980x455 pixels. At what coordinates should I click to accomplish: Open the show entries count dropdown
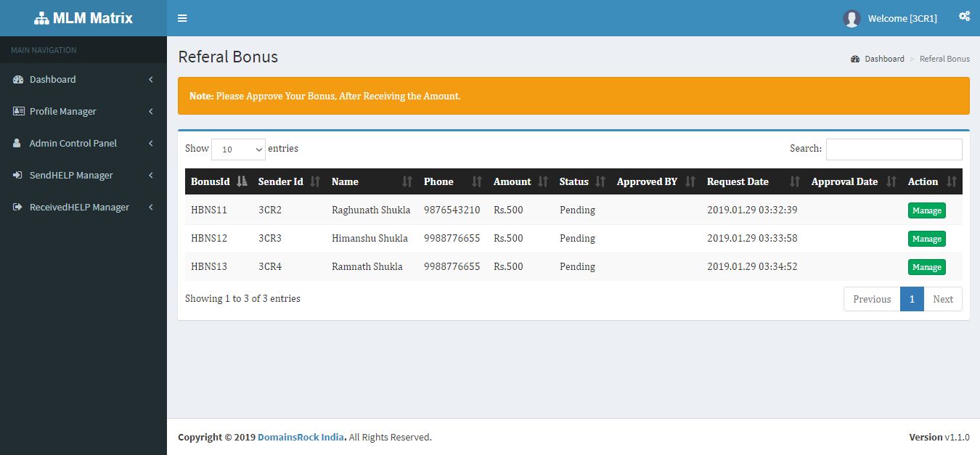[x=238, y=149]
